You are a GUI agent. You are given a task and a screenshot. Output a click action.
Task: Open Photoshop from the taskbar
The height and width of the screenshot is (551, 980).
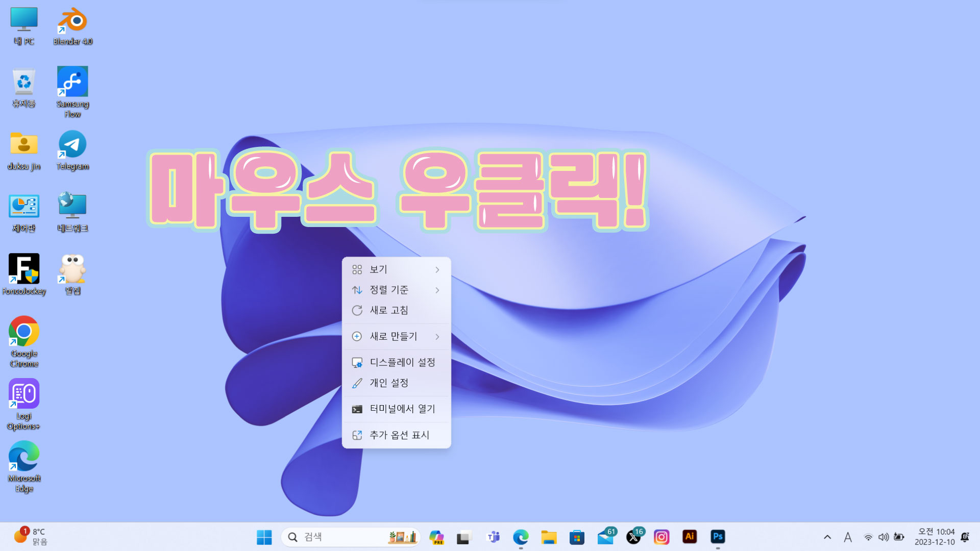click(718, 537)
